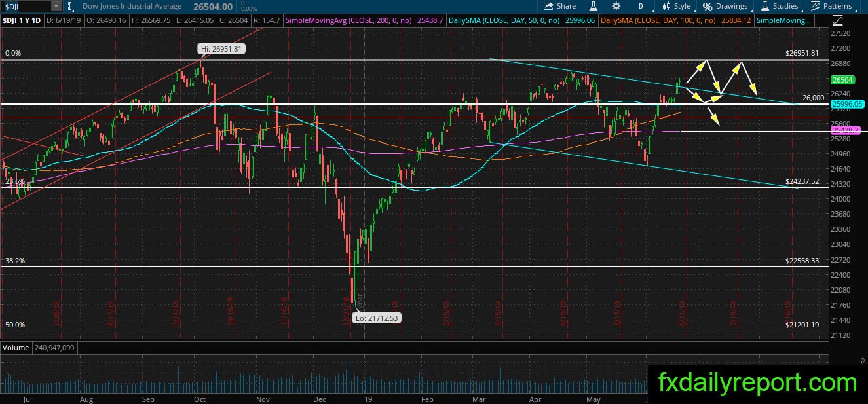This screenshot has height=404, width=868.
Task: Click the 26,000 price level annotation
Action: (813, 98)
